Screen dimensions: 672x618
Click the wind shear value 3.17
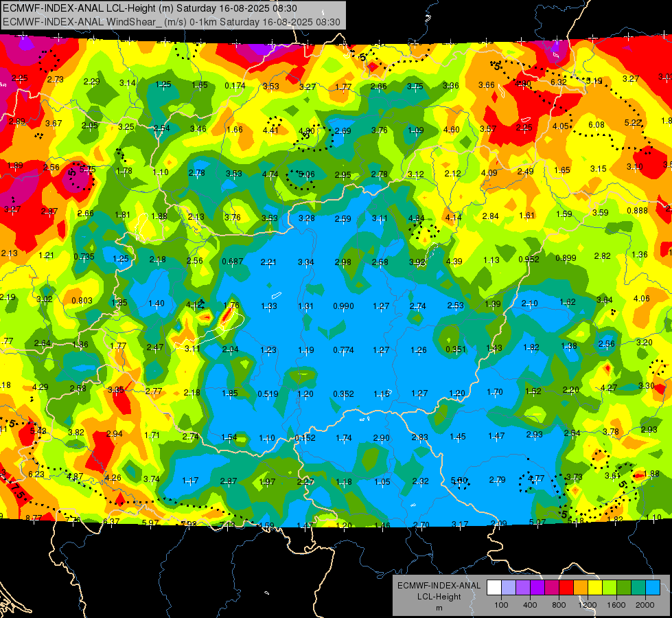pyautogui.click(x=460, y=524)
